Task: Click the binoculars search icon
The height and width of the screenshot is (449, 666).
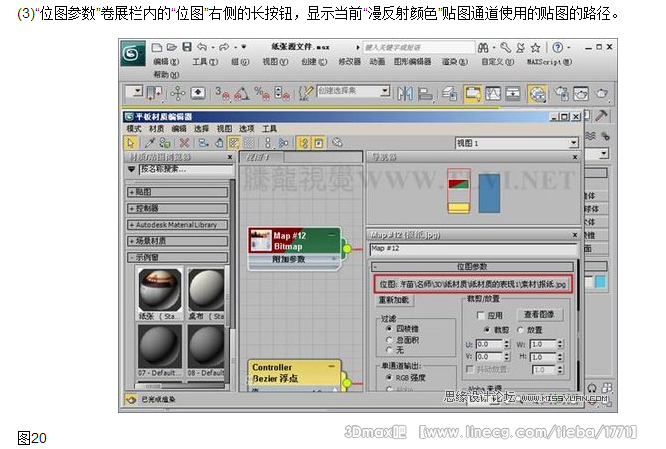Action: 483,48
